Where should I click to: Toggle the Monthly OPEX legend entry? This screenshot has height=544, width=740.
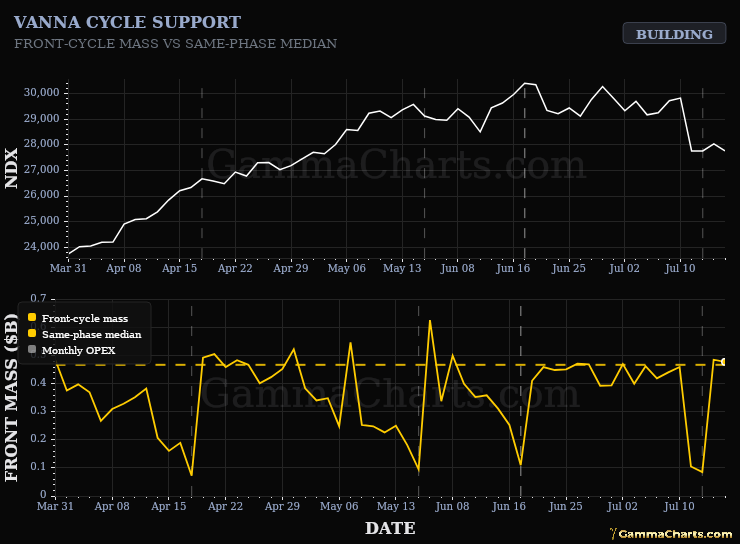[x=71, y=351]
